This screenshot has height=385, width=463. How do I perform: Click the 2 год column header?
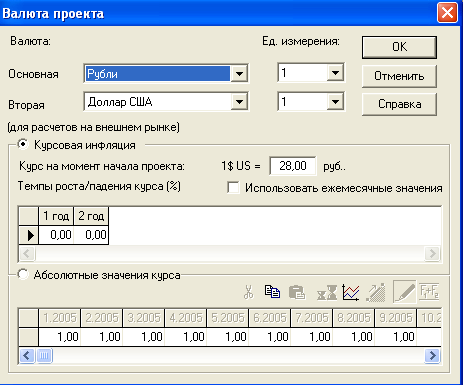tap(91, 216)
